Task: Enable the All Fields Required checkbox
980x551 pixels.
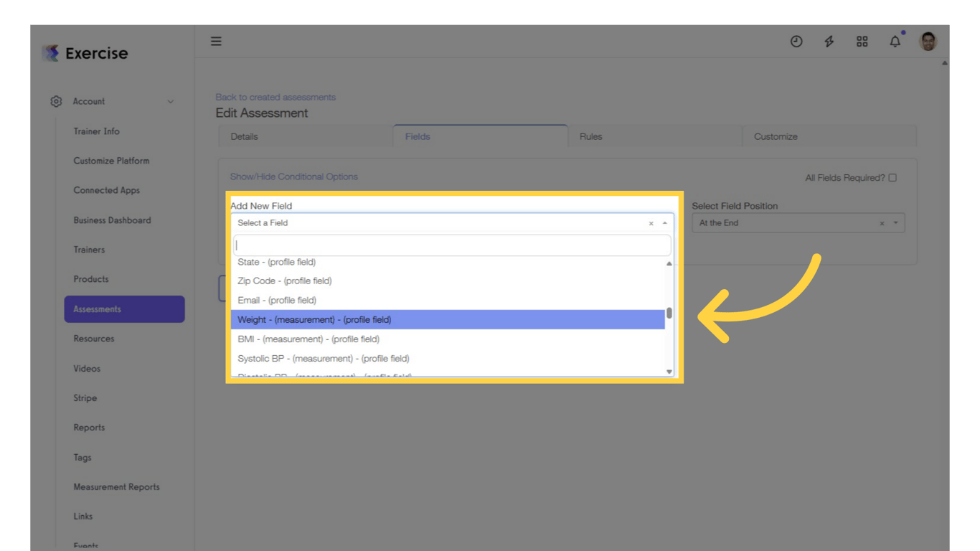Action: (x=892, y=177)
